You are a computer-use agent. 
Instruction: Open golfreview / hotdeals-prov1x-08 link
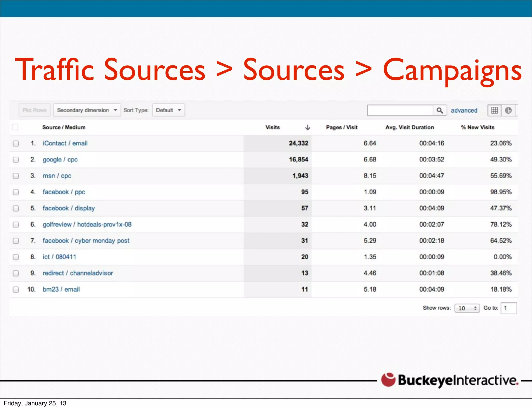(x=87, y=224)
